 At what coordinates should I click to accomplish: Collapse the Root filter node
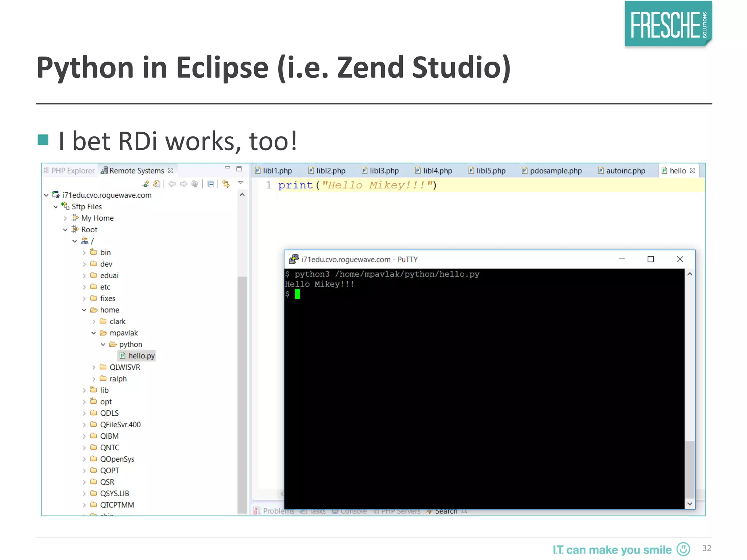pos(65,230)
